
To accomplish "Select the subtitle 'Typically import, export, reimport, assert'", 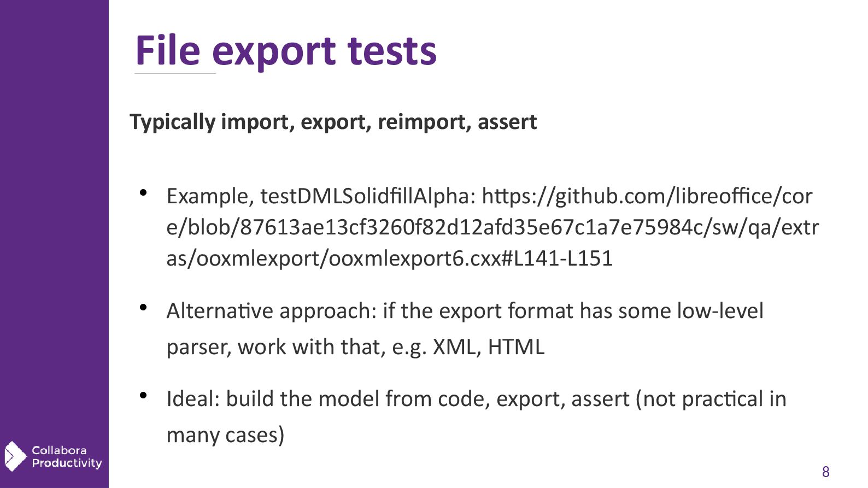I will point(333,121).
